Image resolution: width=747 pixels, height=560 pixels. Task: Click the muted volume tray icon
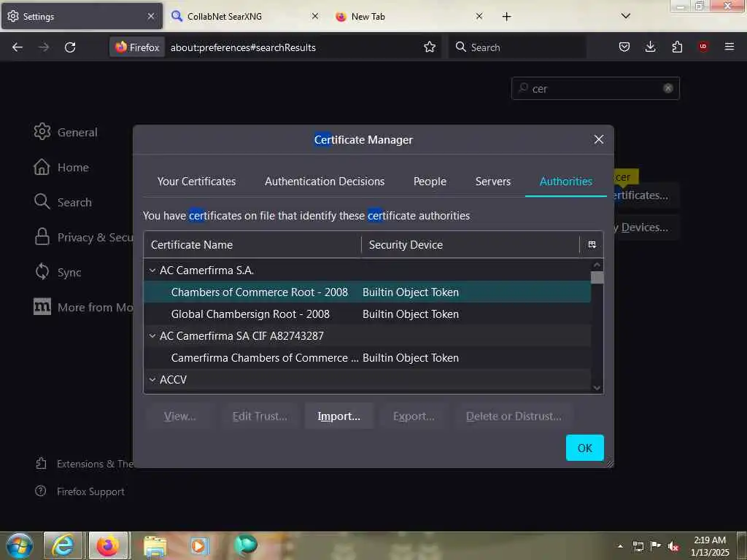click(x=673, y=546)
